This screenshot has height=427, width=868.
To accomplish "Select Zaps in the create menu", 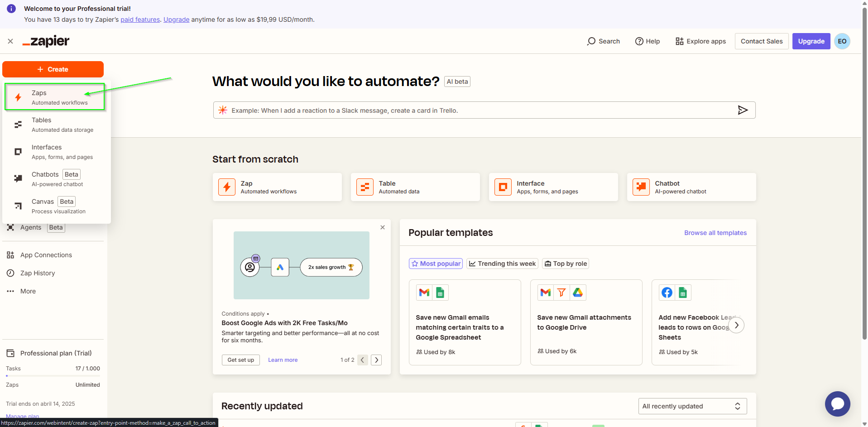I will 55,97.
